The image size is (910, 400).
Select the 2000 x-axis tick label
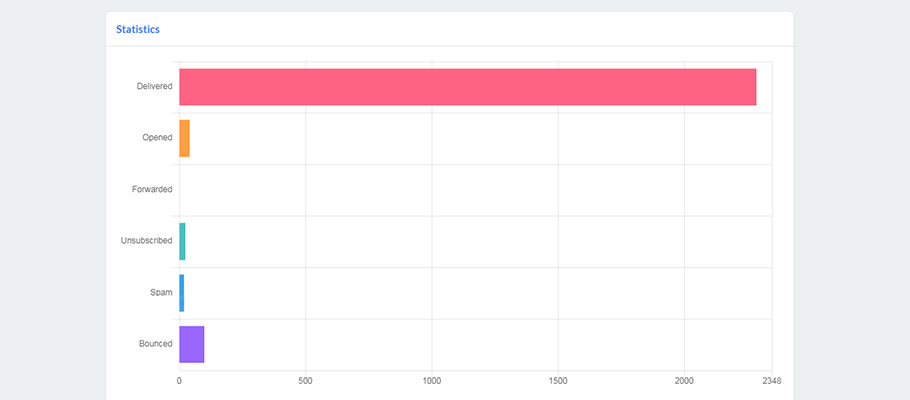tap(684, 381)
